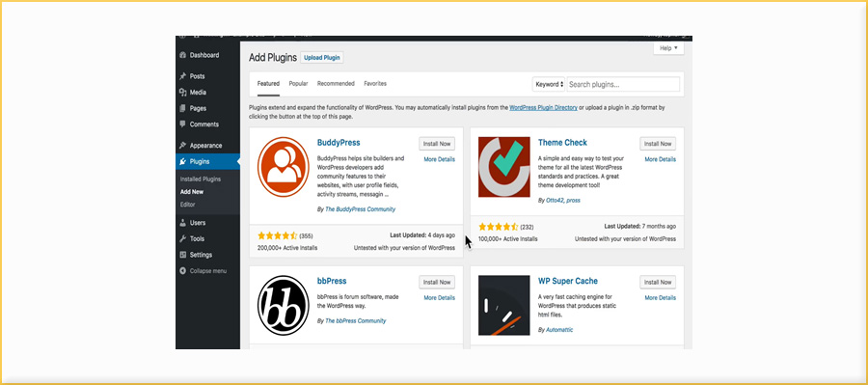The width and height of the screenshot is (868, 385).
Task: Click the Upload Plugin button
Action: 321,58
